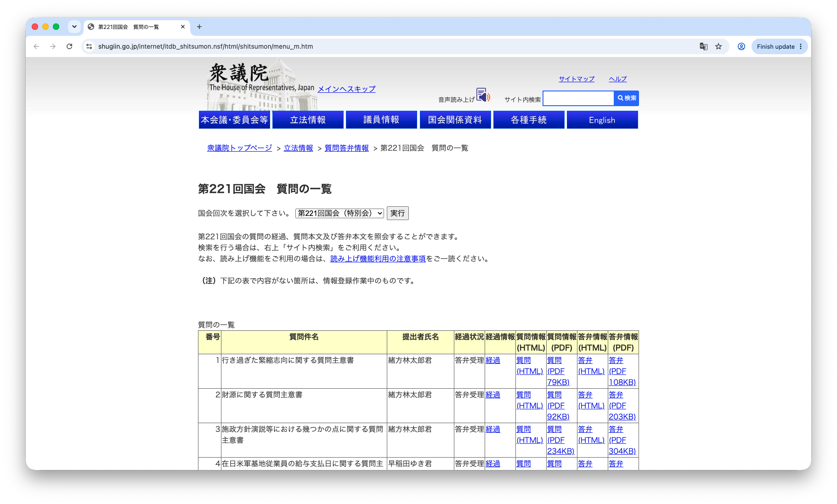The width and height of the screenshot is (837, 504).
Task: Click the browser forward arrow
Action: 53,46
